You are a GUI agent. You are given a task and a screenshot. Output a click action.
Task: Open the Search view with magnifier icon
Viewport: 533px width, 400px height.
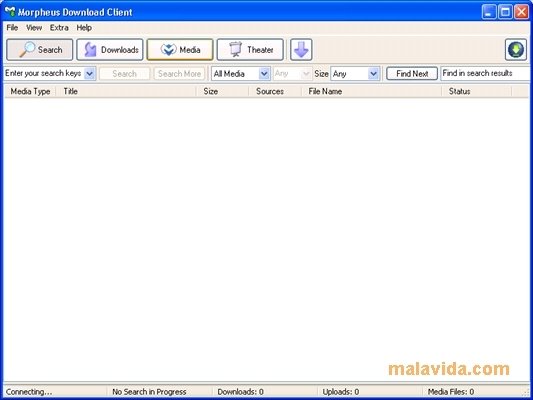click(x=39, y=50)
